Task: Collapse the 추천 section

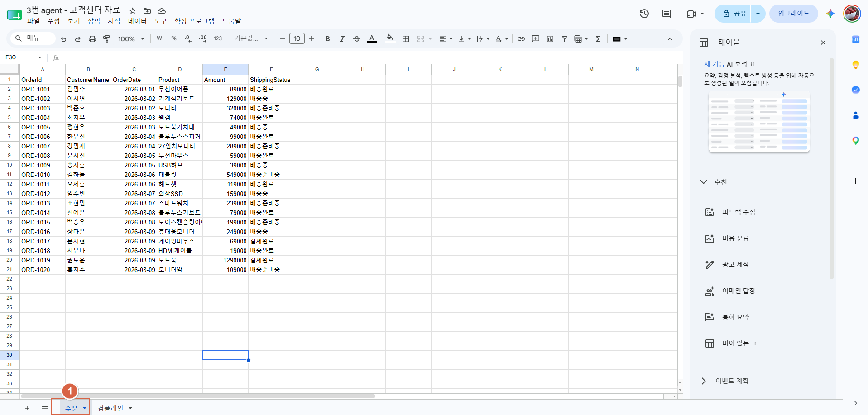Action: click(x=714, y=182)
